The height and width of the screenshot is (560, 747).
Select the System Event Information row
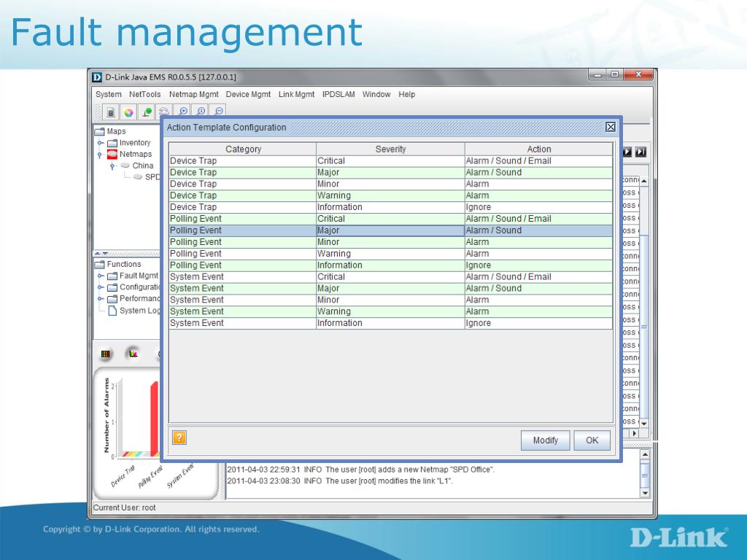pos(391,323)
